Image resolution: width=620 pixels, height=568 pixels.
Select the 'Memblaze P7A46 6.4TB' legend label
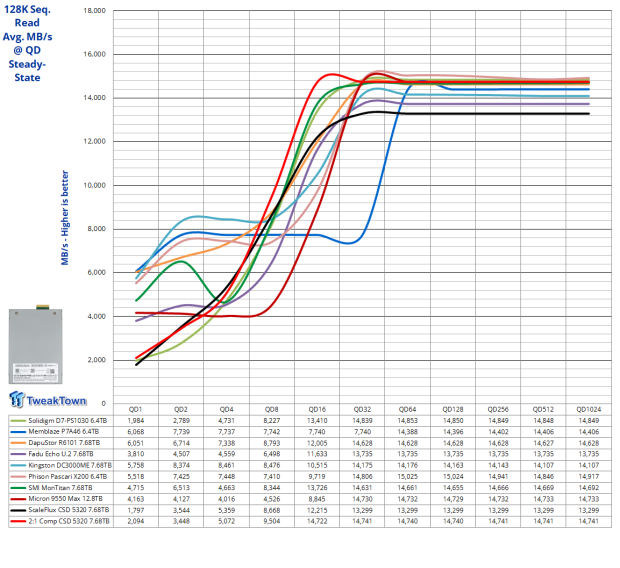[x=64, y=432]
